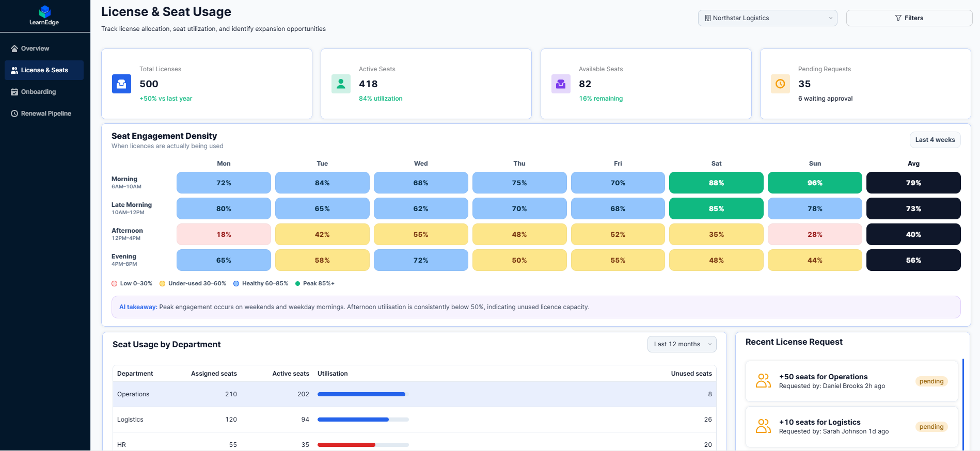Select License & Seats menu item
The width and height of the screenshot is (980, 451).
pos(44,70)
